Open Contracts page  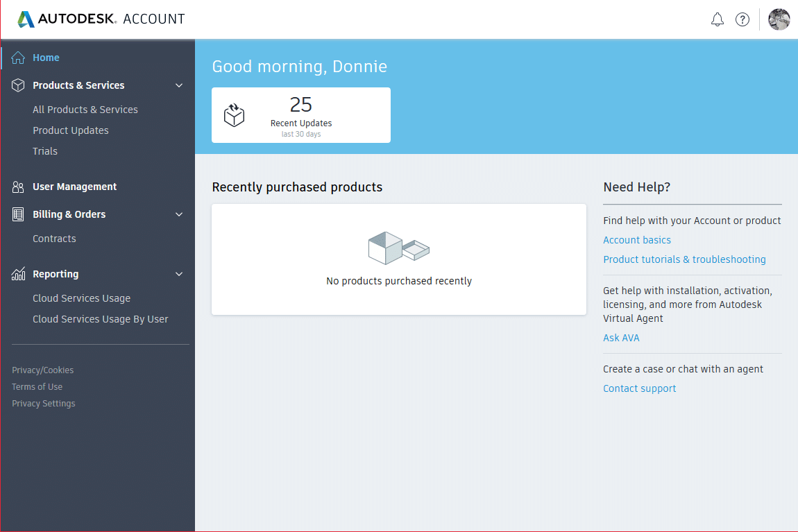[x=54, y=239]
